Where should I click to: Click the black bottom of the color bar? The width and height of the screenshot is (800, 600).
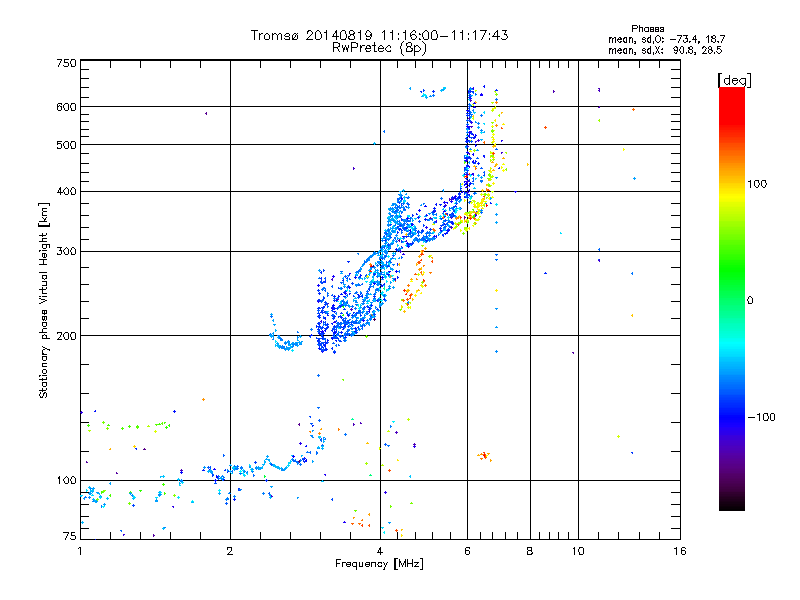click(x=732, y=504)
